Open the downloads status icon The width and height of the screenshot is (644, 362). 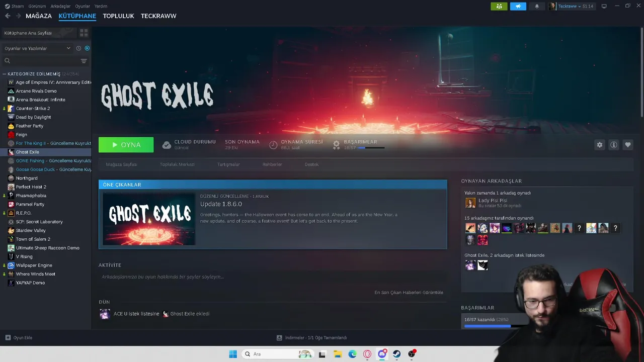tap(279, 338)
